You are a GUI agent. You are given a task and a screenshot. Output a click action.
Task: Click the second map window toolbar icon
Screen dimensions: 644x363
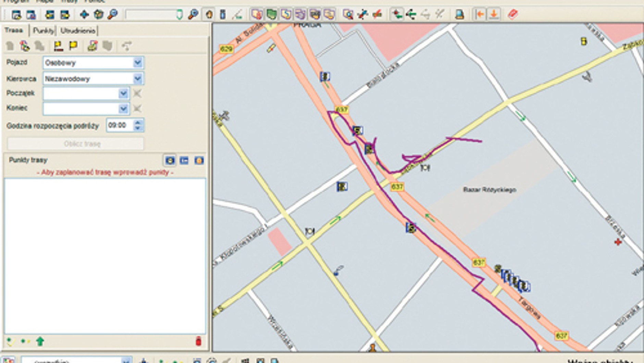31,14
